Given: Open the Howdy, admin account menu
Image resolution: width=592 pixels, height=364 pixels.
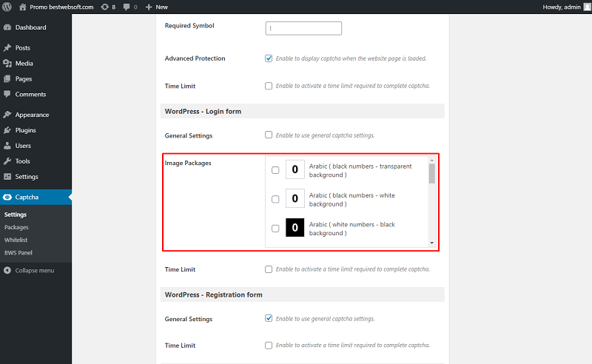Looking at the screenshot, I should pos(566,7).
